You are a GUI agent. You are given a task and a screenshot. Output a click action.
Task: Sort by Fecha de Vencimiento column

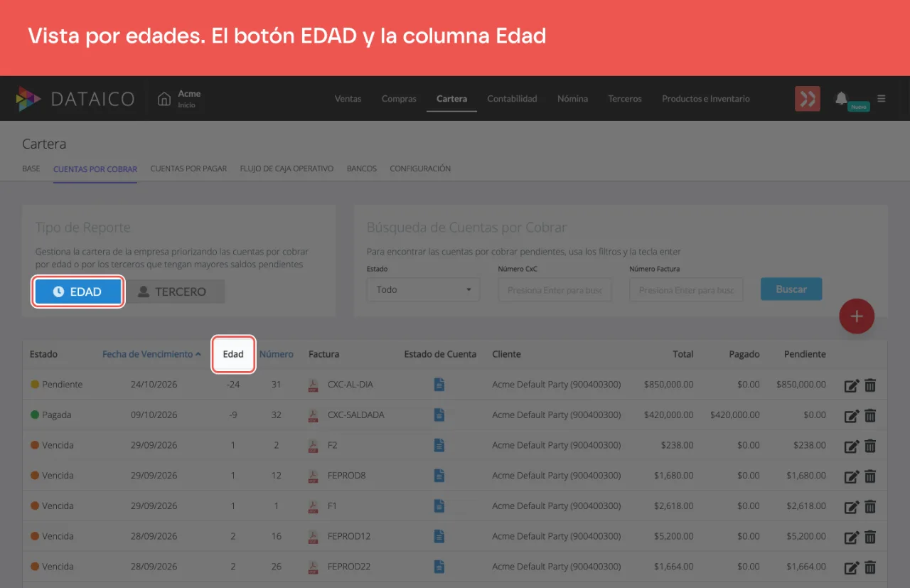coord(151,354)
